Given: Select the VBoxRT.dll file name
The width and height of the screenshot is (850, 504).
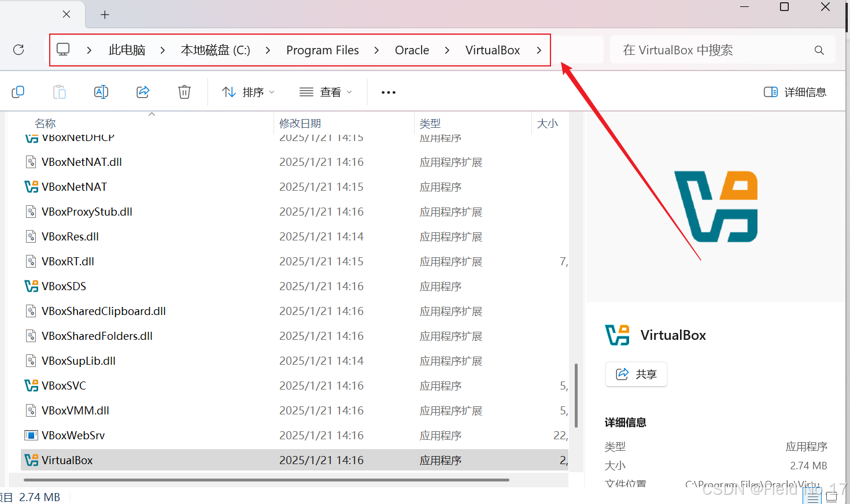Looking at the screenshot, I should (68, 261).
